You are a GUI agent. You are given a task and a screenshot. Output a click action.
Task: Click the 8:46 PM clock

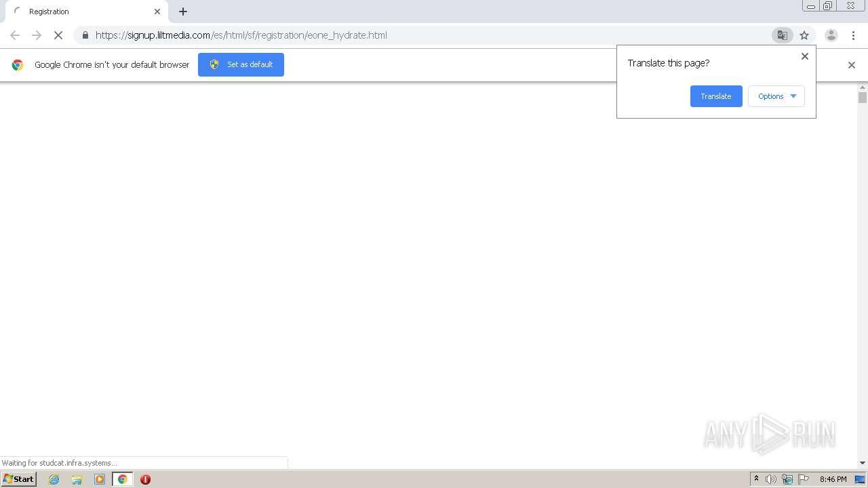click(833, 479)
